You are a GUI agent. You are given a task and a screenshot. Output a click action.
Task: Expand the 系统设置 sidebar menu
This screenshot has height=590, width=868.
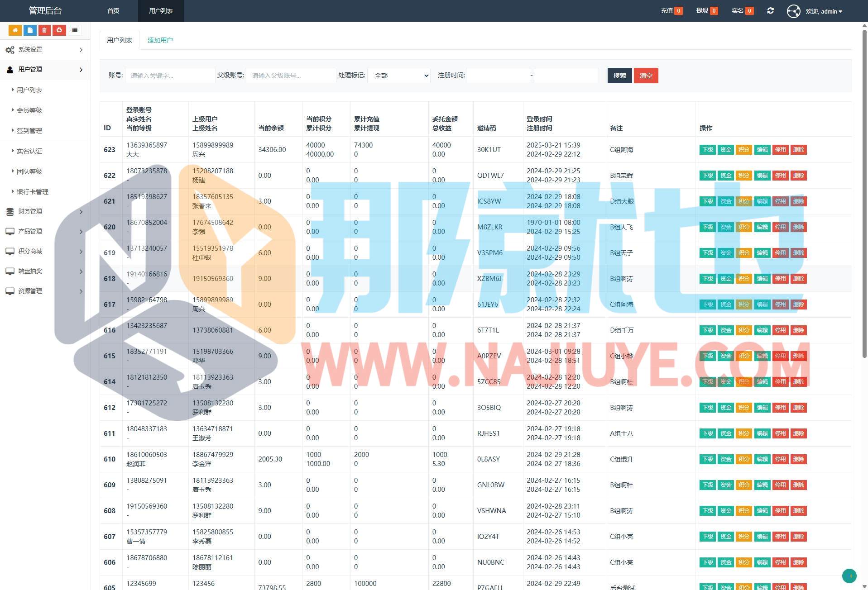[45, 50]
